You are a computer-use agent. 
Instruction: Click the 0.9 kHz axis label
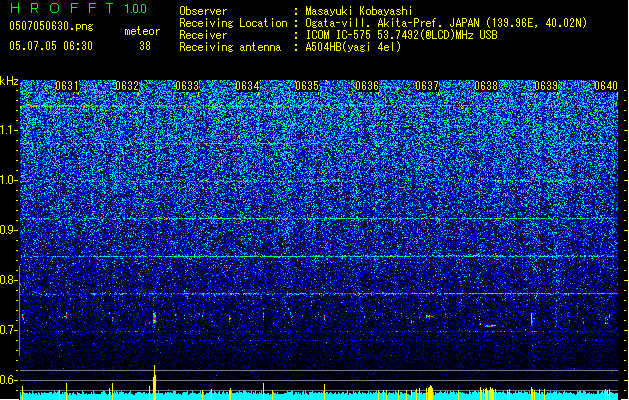9,230
